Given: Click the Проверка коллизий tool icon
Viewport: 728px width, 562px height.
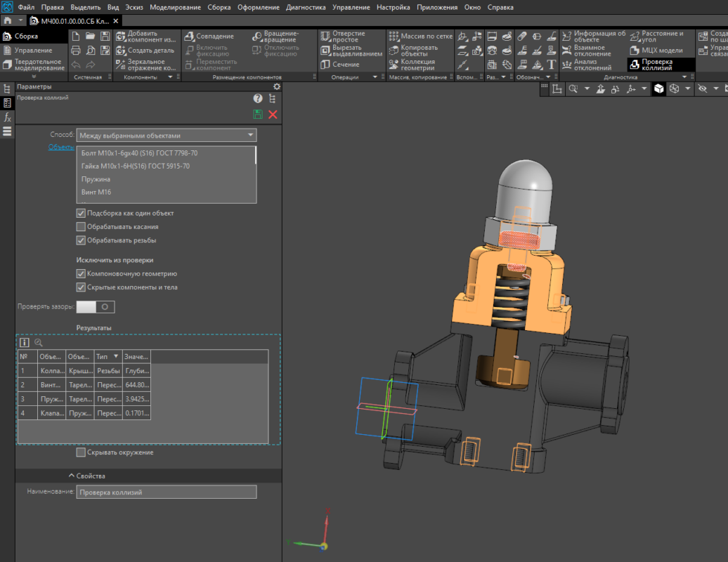Looking at the screenshot, I should point(633,64).
